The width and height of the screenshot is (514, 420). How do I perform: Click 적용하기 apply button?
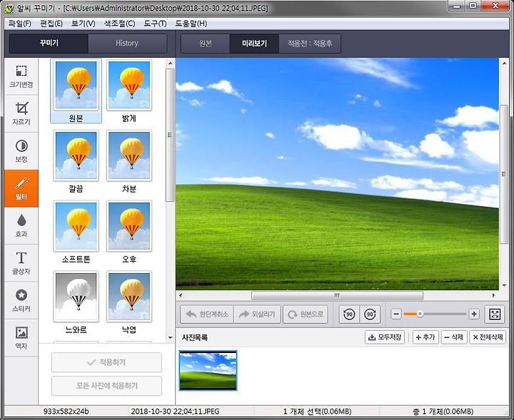tap(106, 362)
